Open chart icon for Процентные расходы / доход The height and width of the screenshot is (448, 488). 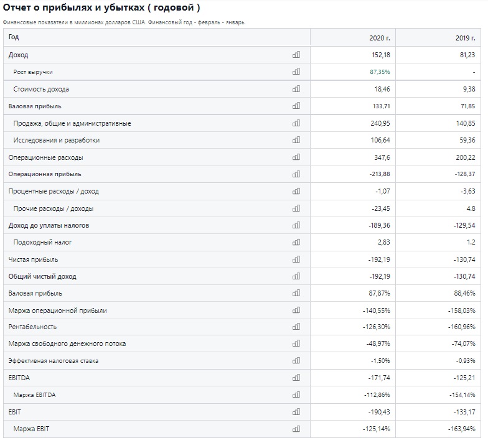click(x=296, y=191)
